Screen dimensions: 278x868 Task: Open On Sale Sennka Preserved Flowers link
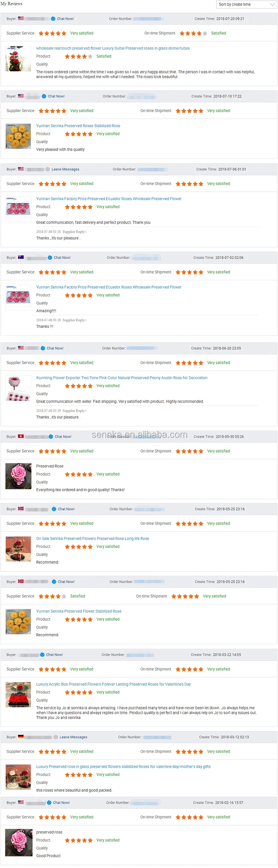pyautogui.click(x=93, y=539)
